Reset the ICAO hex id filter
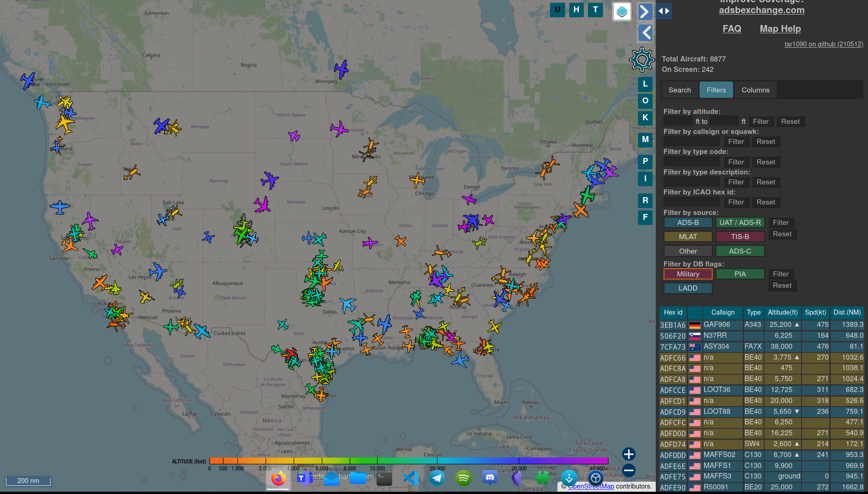Screen dimensions: 868x494 766,202
